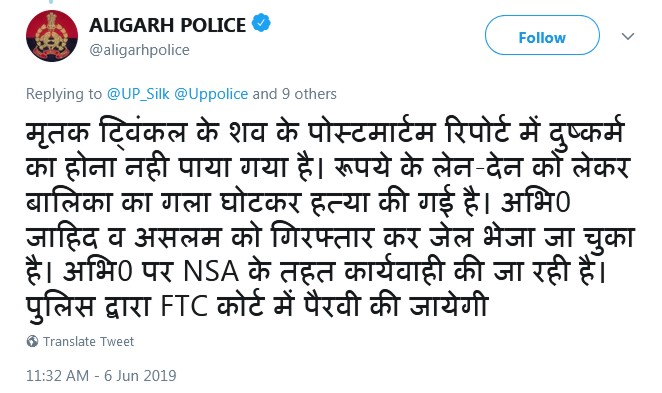Image resolution: width=662 pixels, height=393 pixels.
Task: Click the tweet's last line starting 'पुलिस द्वारा'
Action: 257,306
